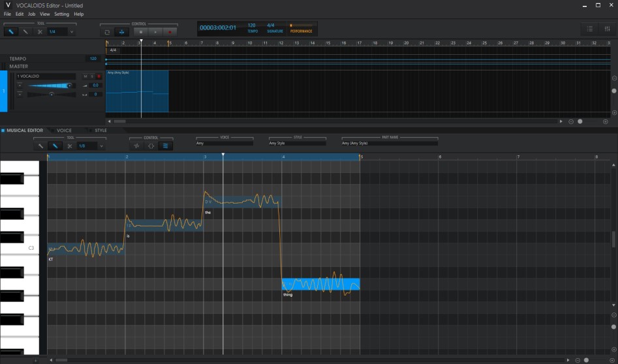Toggle the control parameter lines button
This screenshot has height=364, width=618.
pyautogui.click(x=166, y=145)
